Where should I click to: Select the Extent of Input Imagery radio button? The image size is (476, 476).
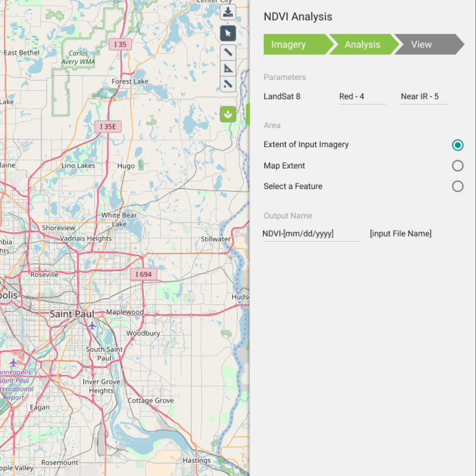pos(457,145)
